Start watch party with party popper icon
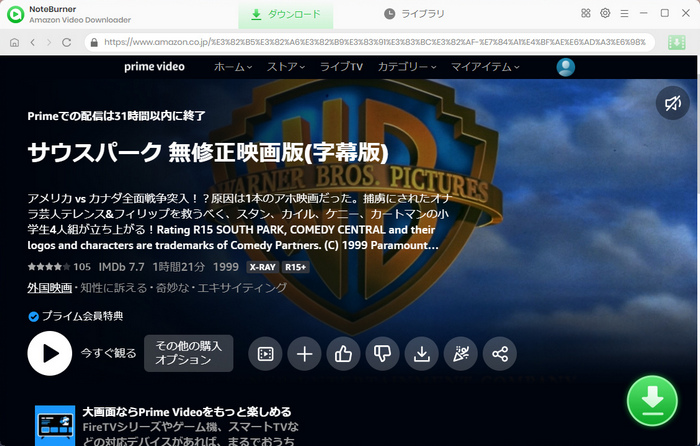700x446 pixels. [x=461, y=354]
